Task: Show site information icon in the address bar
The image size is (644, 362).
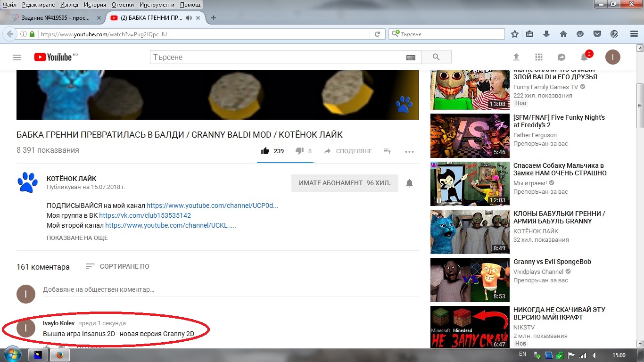Action: (x=24, y=34)
